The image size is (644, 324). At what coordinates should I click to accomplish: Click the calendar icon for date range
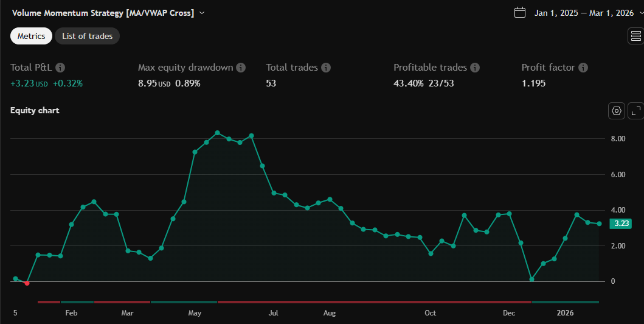pyautogui.click(x=520, y=12)
